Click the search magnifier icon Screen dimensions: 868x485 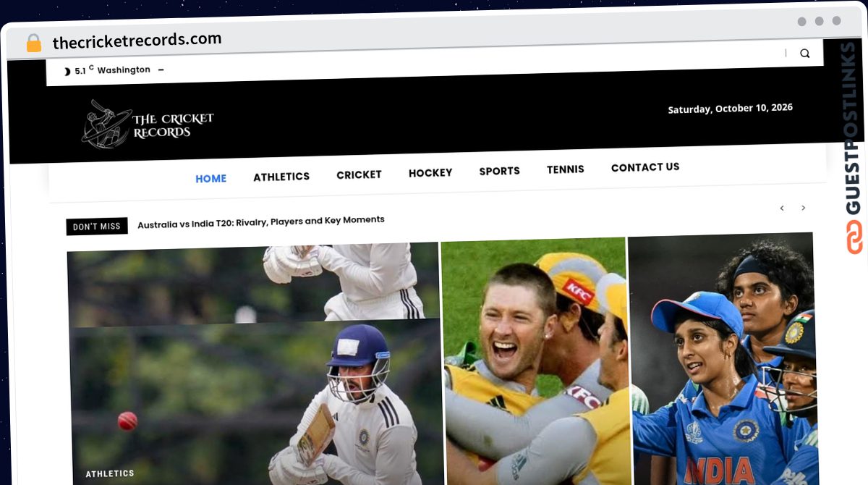(x=804, y=53)
